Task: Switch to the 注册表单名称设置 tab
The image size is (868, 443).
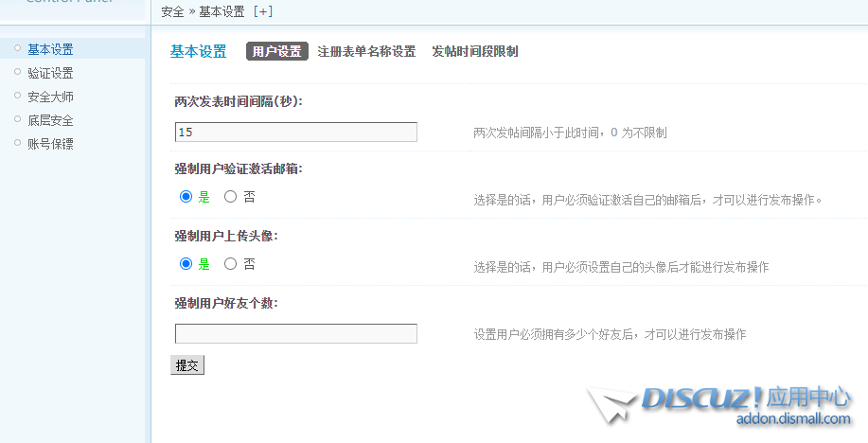Action: pos(366,51)
